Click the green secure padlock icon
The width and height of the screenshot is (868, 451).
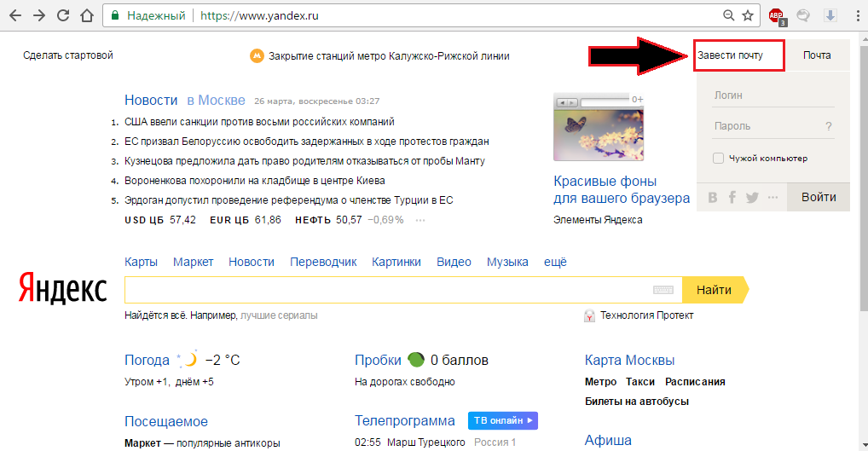pos(115,15)
